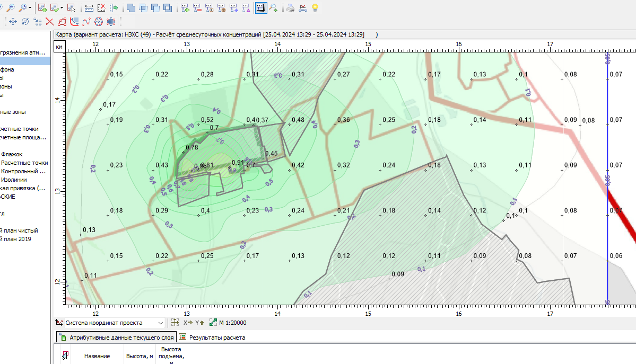
Task: Click the bring to front overlapping squares icon
Action: 131,8
